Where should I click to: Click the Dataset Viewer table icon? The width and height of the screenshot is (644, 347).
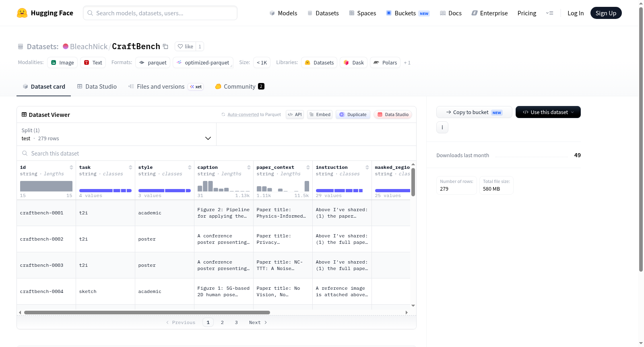[24, 115]
